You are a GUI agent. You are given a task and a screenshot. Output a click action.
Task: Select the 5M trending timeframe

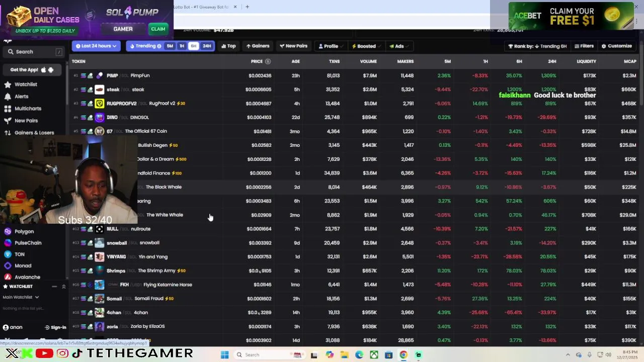[x=170, y=46]
